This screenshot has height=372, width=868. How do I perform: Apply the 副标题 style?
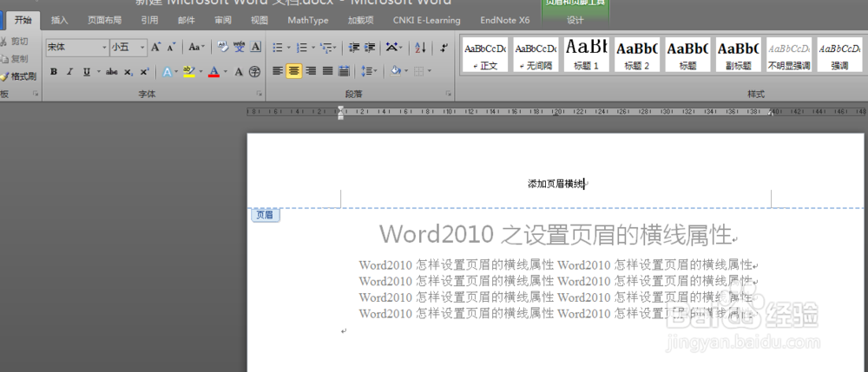738,55
